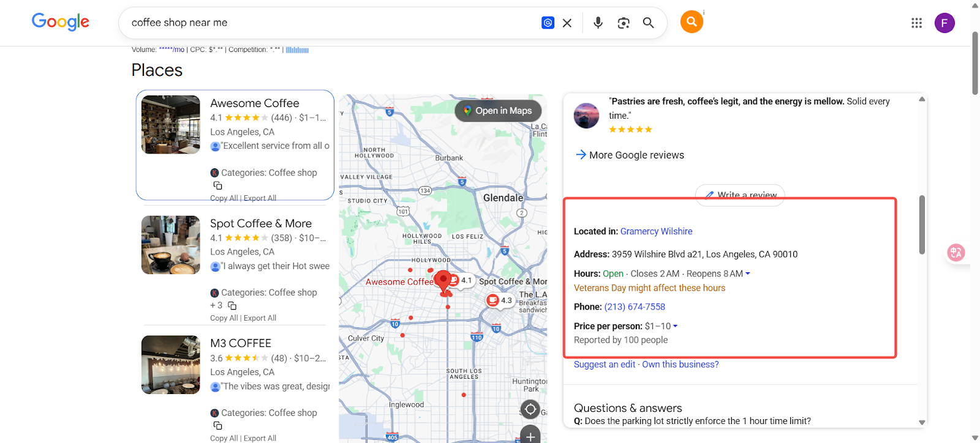Zoom in on the map
The height and width of the screenshot is (443, 980).
pos(530,436)
